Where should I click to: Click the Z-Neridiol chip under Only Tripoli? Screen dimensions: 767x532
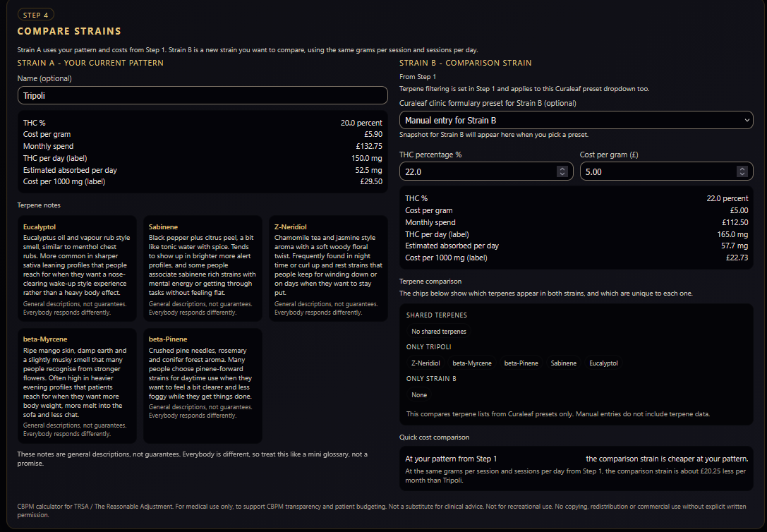point(425,363)
